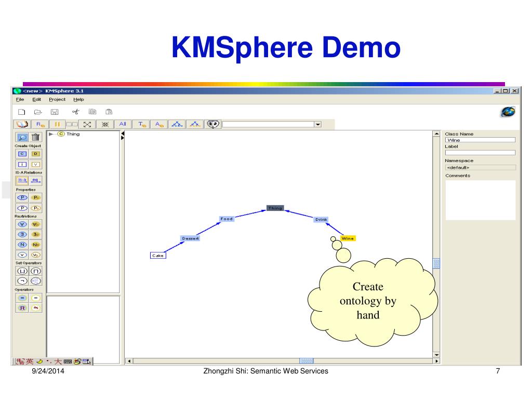Click inside the toolbar search combo field
532x399 pixels.
pyautogui.click(x=268, y=125)
